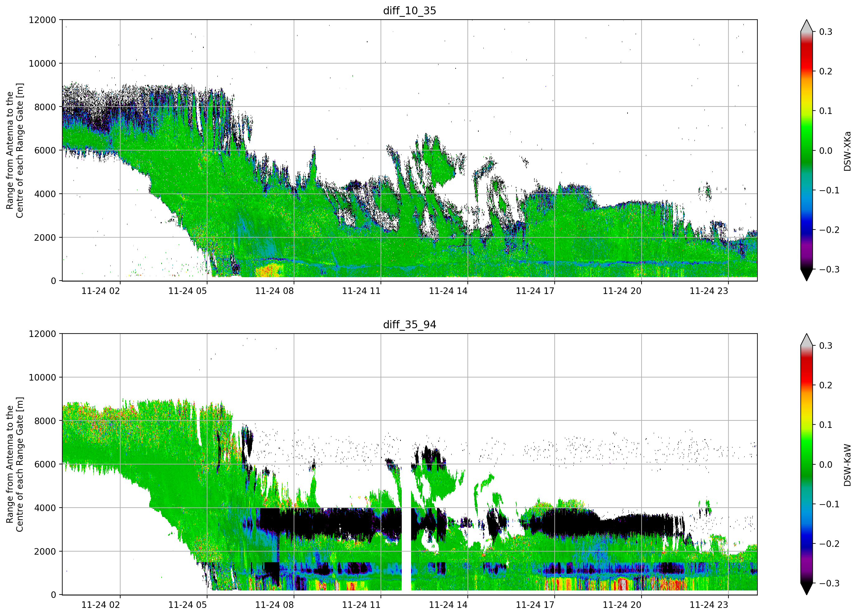Click "11-24 23" under the diff_10_35 plot
The width and height of the screenshot is (858, 616).
[x=709, y=291]
